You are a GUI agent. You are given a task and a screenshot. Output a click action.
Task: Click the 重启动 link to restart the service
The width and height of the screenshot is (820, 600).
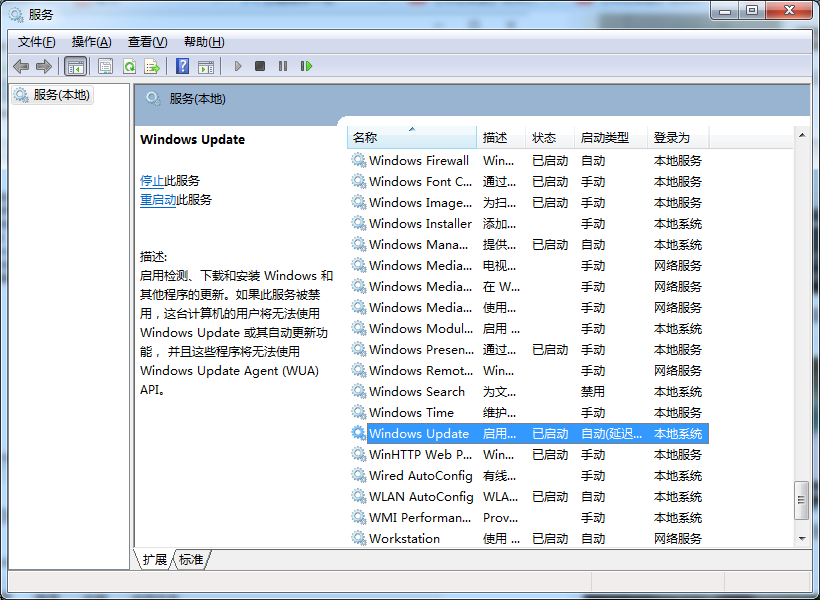coord(158,200)
